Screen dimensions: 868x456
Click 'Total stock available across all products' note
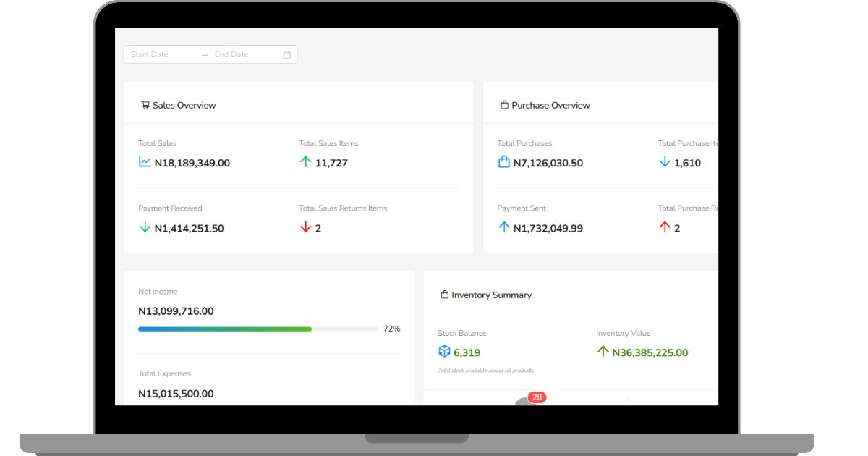coord(486,371)
